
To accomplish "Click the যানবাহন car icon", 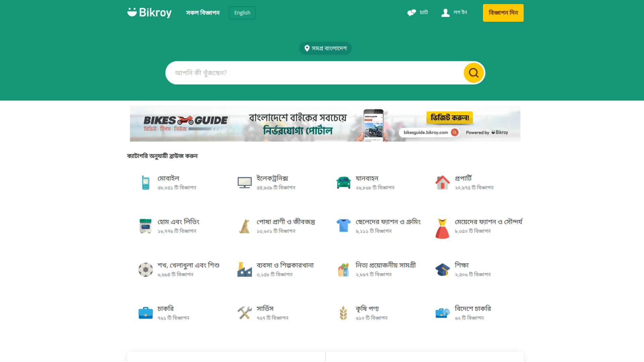I will (343, 183).
